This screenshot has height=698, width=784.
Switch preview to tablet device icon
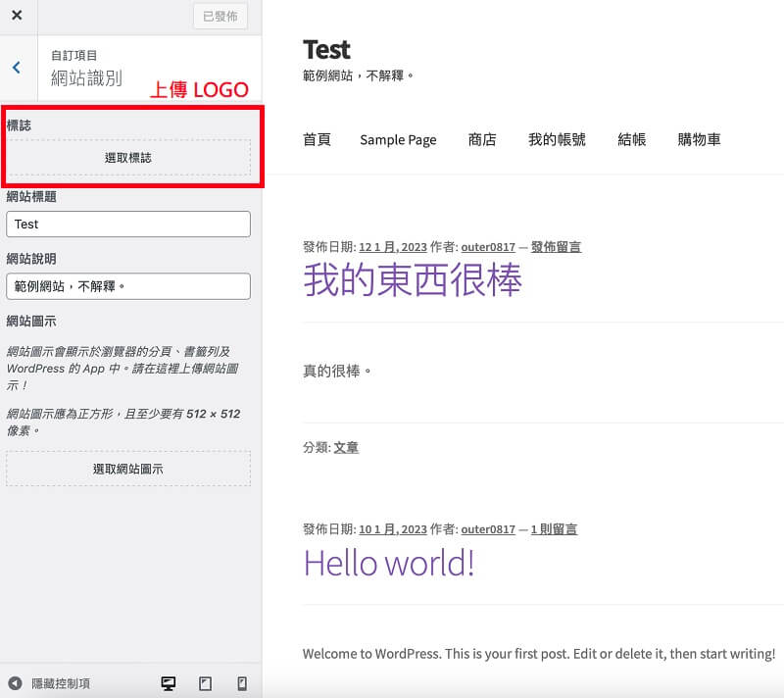[x=205, y=683]
